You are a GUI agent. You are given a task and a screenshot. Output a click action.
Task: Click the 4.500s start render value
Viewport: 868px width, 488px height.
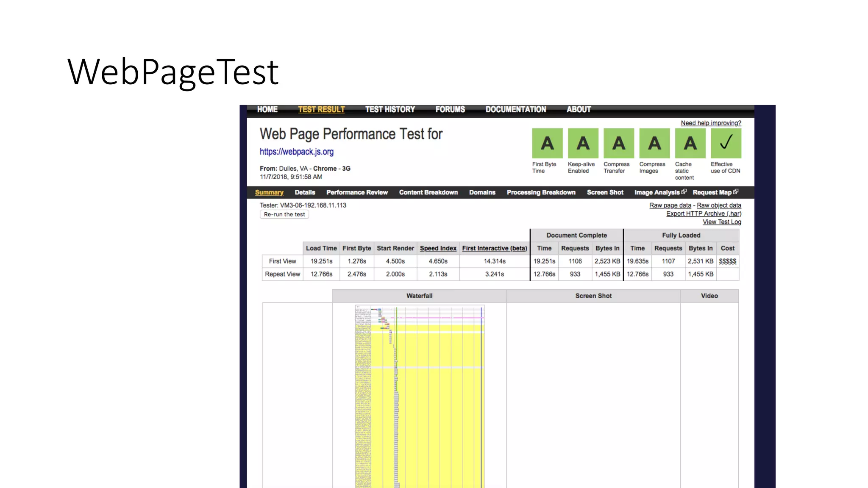coord(395,261)
